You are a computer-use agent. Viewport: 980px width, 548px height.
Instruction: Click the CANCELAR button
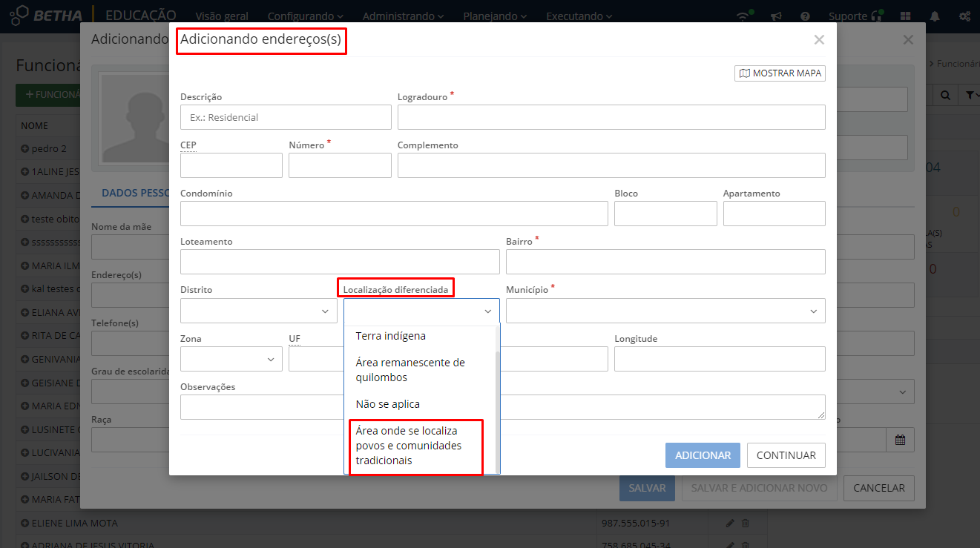tap(879, 488)
